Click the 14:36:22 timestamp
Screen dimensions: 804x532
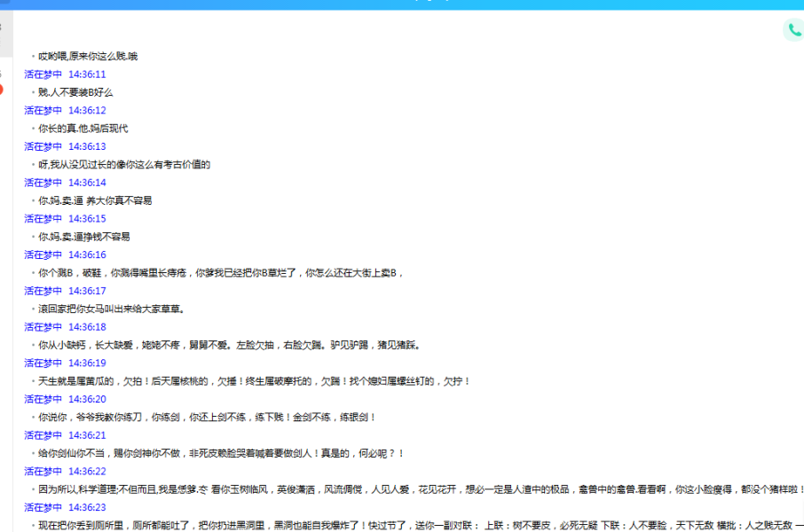87,472
